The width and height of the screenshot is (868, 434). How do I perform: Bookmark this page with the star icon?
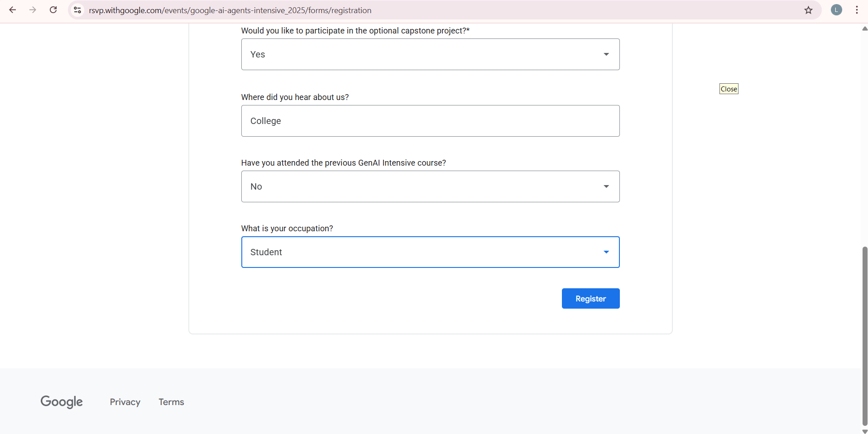tap(809, 10)
